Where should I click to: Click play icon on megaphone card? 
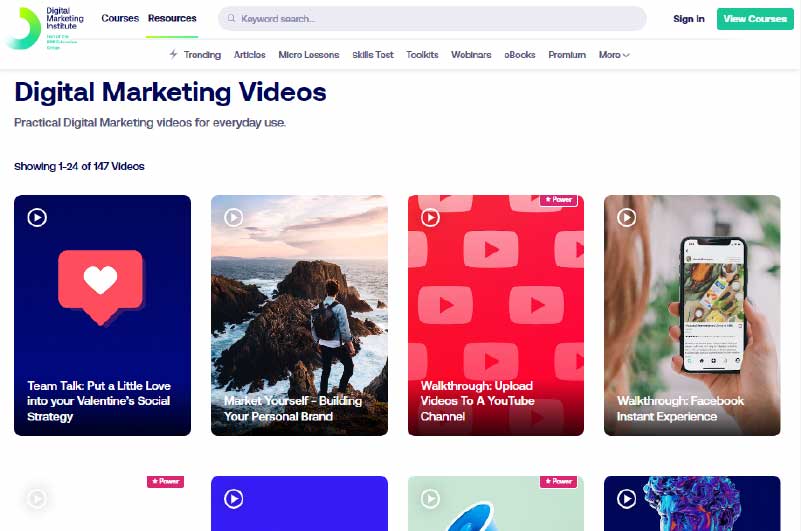430,499
